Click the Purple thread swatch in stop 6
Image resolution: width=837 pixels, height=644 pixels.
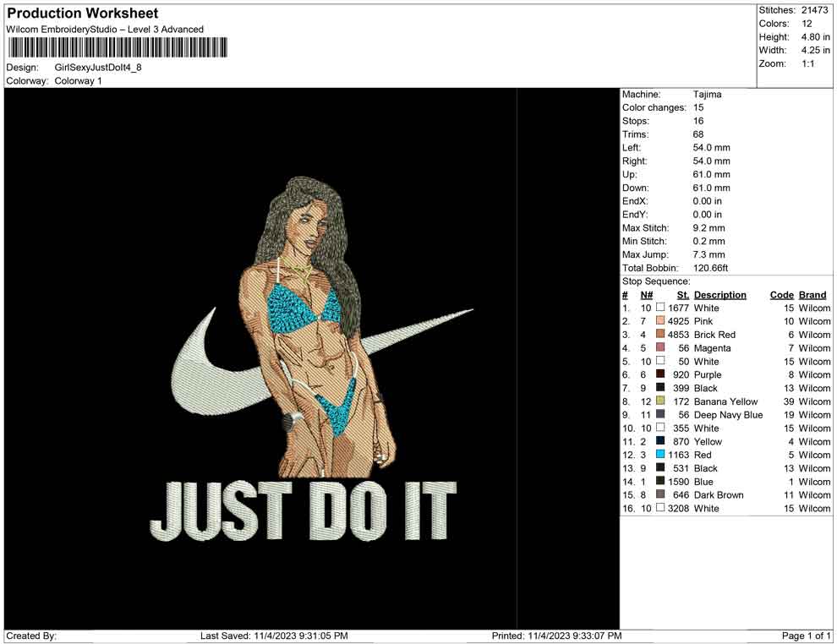pos(660,374)
